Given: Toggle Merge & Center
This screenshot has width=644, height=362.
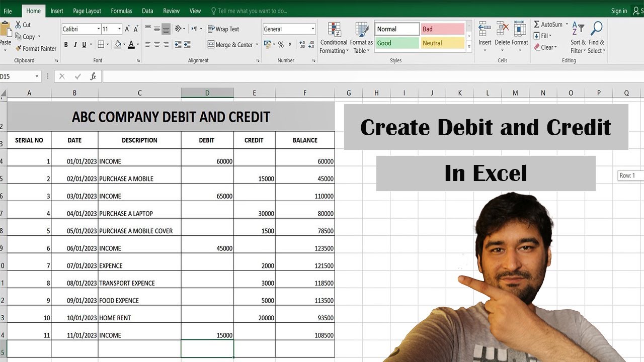Looking at the screenshot, I should (230, 45).
